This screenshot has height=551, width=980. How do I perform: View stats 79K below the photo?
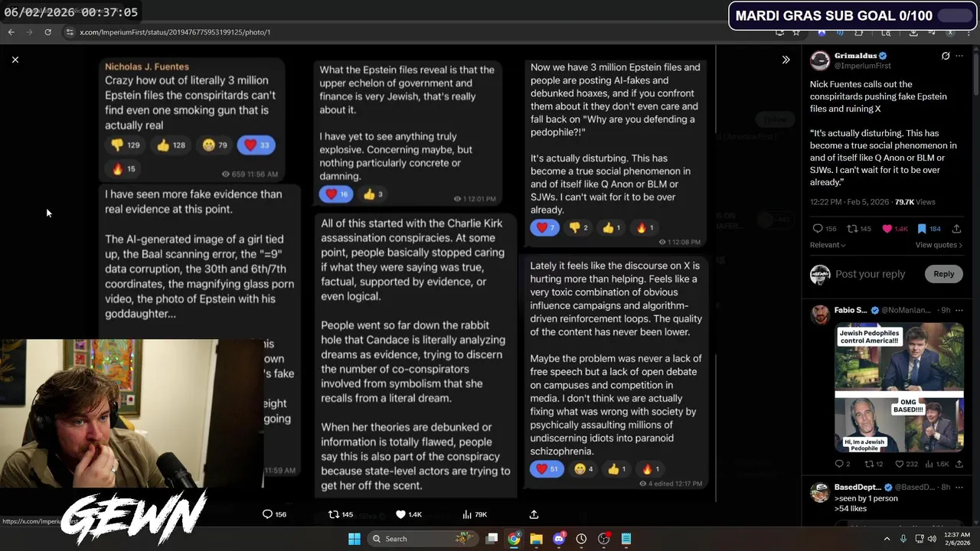tap(475, 514)
